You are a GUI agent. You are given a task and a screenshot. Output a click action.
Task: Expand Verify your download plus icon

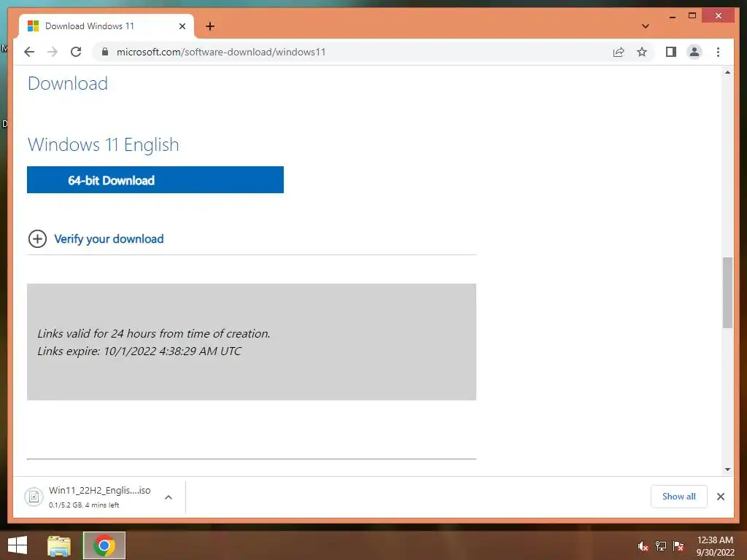coord(38,239)
